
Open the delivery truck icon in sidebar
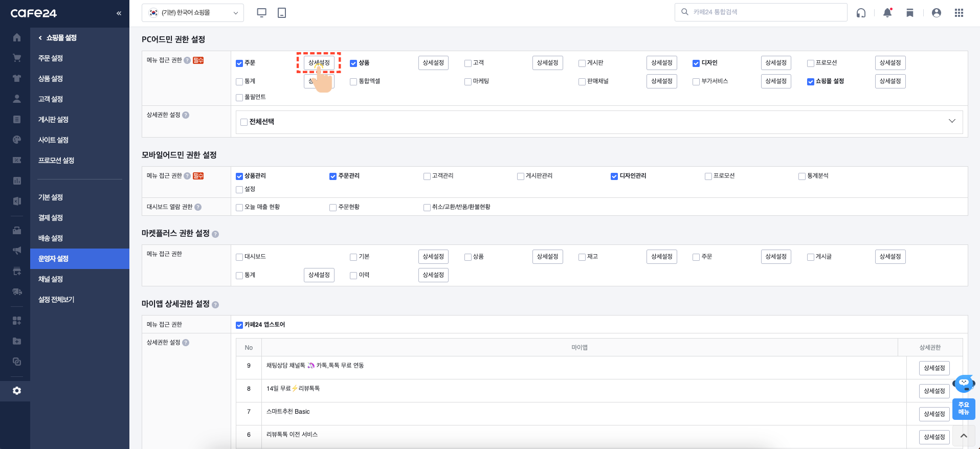tap(17, 291)
